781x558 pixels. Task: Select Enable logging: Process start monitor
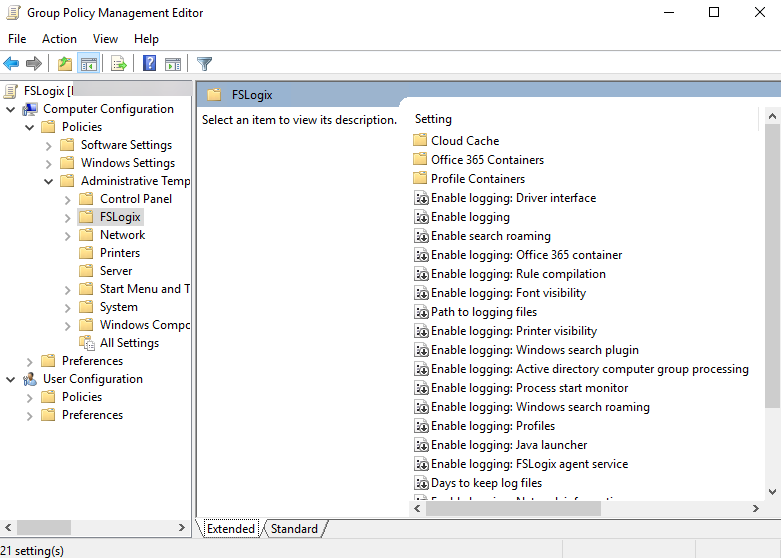[529, 388]
